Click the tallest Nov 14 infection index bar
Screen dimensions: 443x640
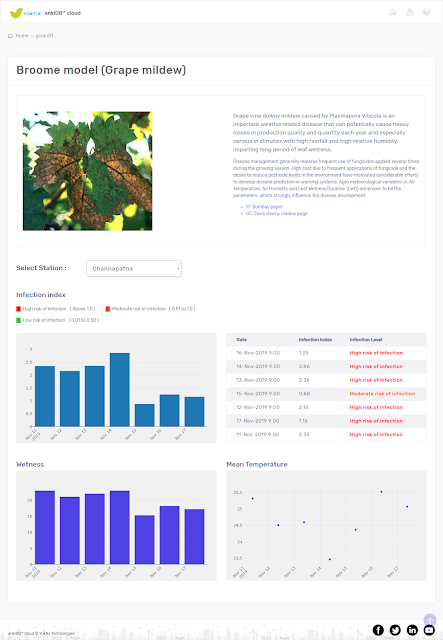pos(120,390)
